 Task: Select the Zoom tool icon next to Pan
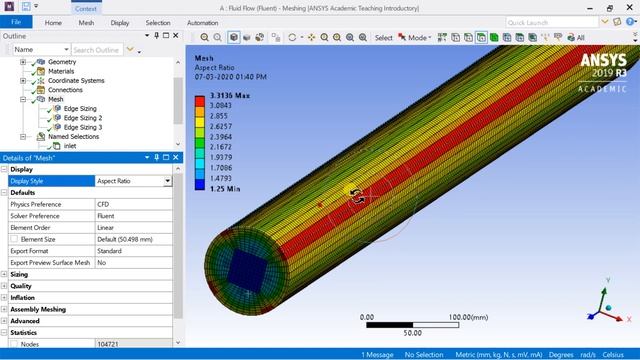pos(324,38)
